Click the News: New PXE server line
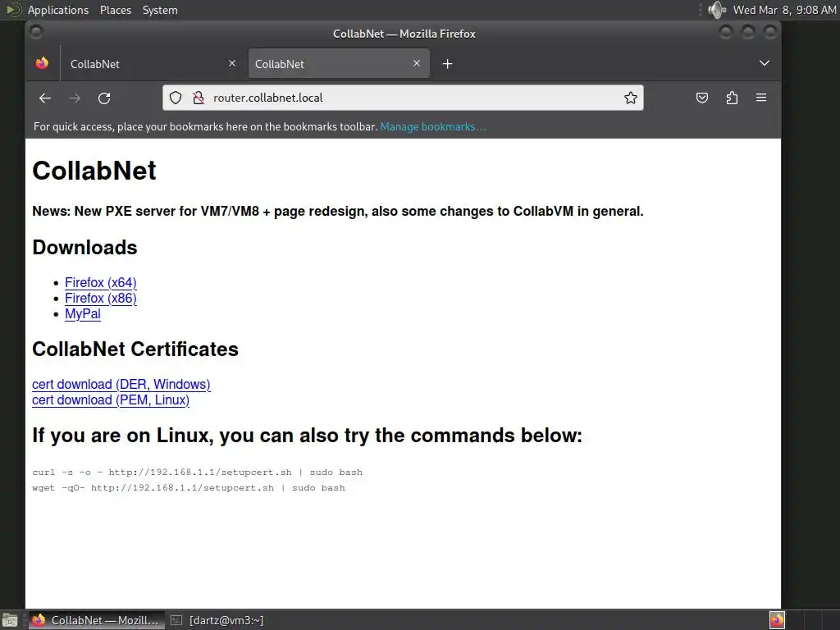This screenshot has height=630, width=840. [337, 211]
